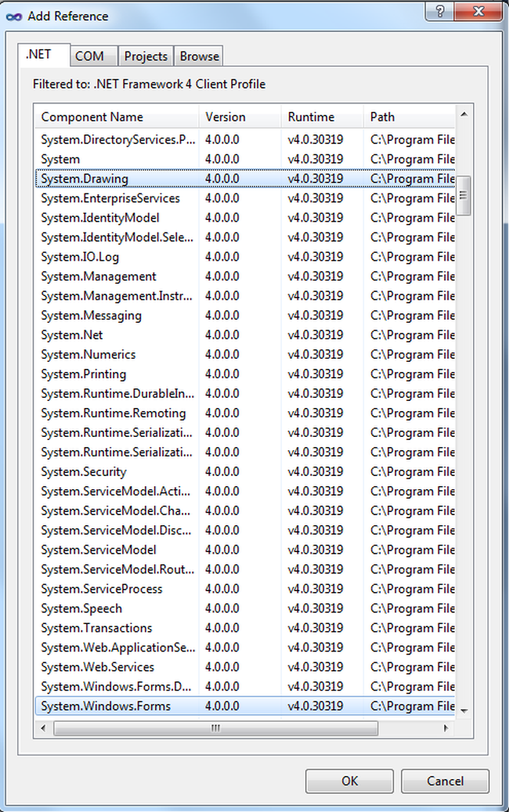Screen dimensions: 509x812
Task: Select System.Security component
Action: [x=245, y=471]
